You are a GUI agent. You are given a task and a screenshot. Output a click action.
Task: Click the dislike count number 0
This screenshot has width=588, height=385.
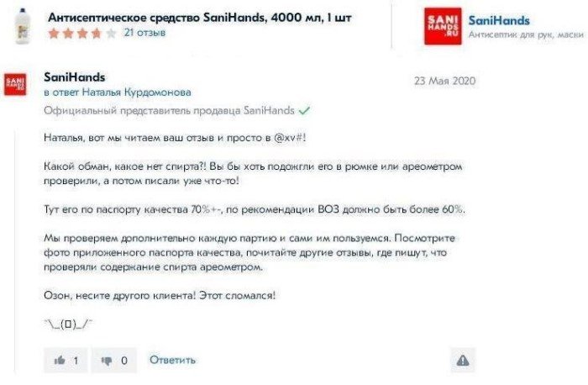124,361
